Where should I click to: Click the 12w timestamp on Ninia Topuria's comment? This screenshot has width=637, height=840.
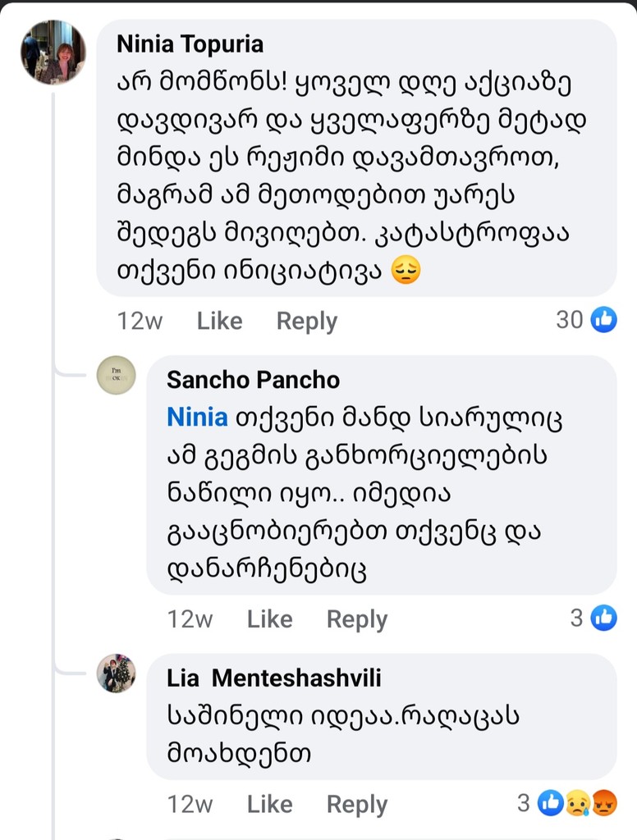(140, 321)
